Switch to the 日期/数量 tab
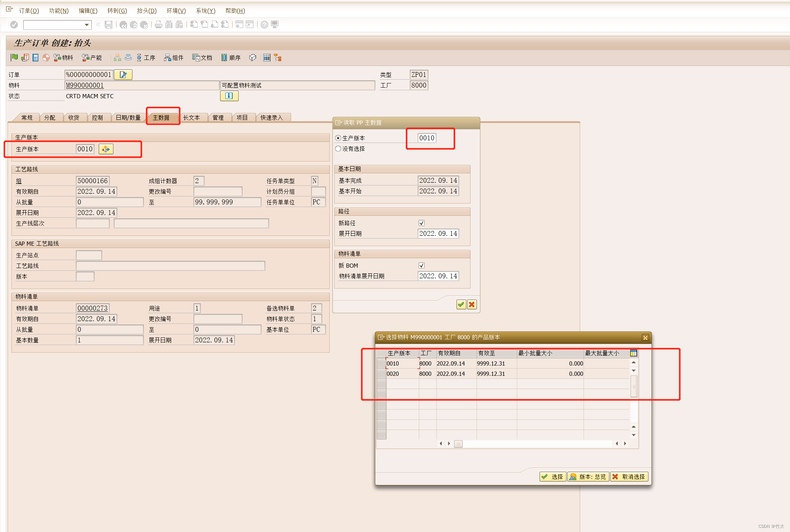The image size is (790, 532). [128, 118]
